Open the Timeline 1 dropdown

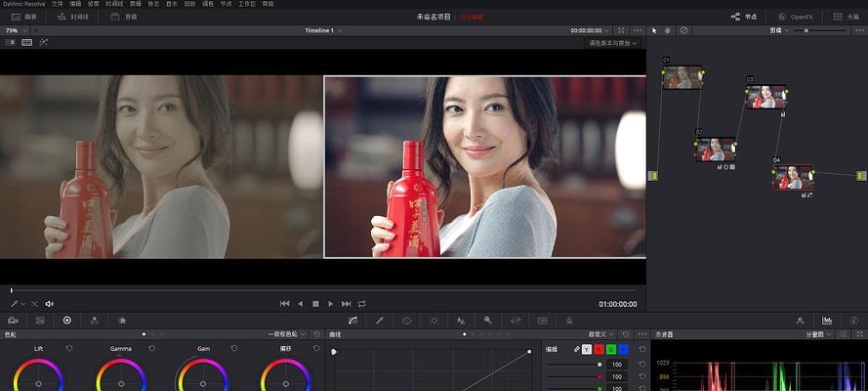tap(323, 30)
